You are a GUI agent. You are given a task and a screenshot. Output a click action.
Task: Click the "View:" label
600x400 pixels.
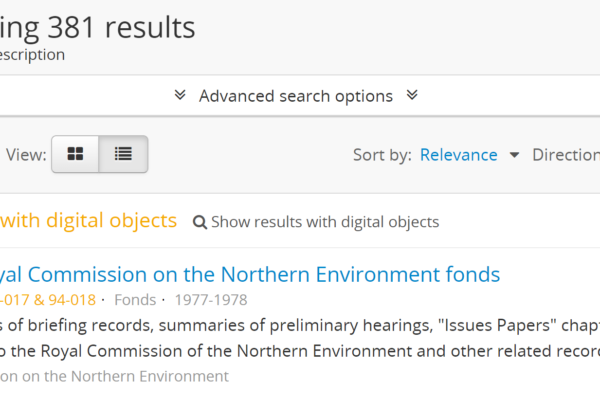click(x=25, y=155)
